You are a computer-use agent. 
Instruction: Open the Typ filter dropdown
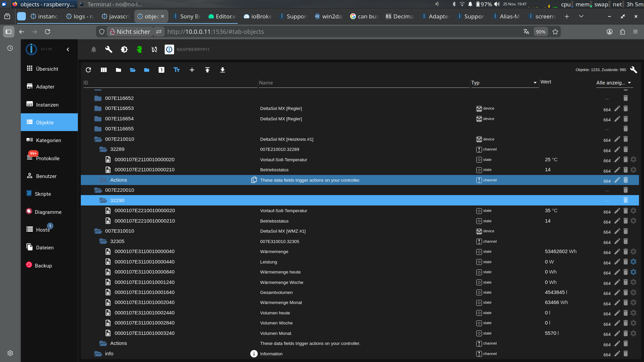(x=504, y=83)
